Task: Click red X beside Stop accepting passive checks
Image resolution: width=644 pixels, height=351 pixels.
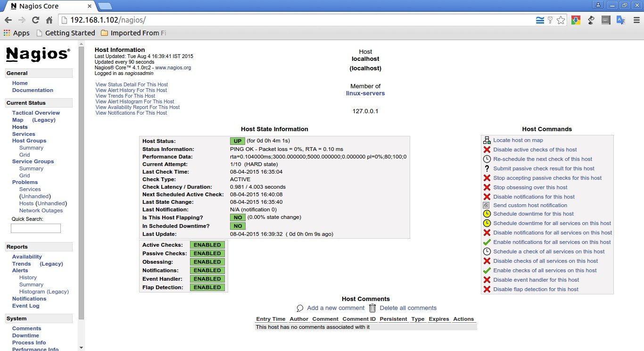Action: (487, 178)
